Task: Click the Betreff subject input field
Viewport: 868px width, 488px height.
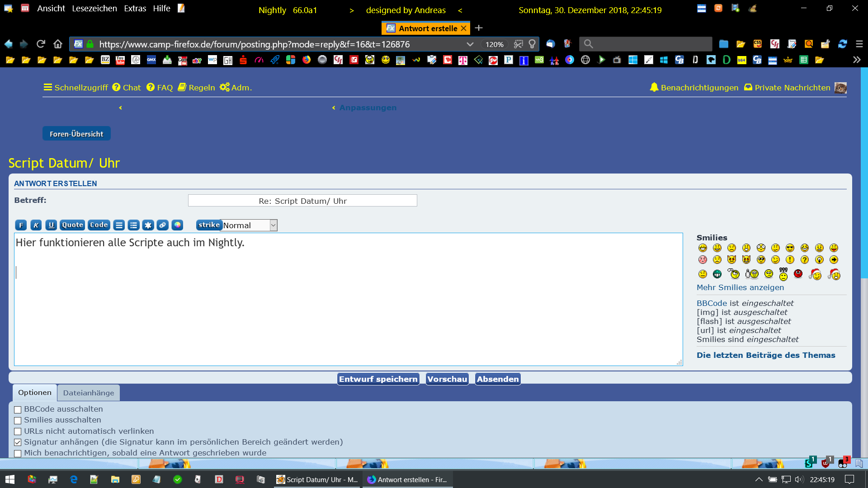Action: 302,201
